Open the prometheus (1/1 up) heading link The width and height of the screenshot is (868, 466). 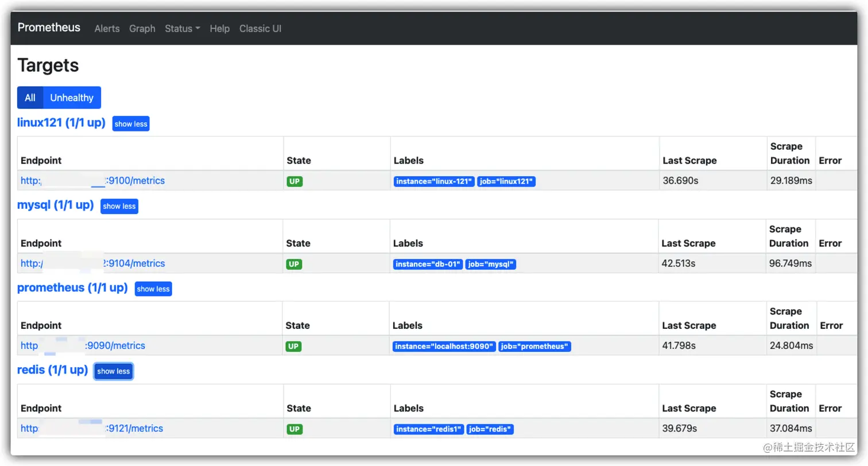coord(72,288)
